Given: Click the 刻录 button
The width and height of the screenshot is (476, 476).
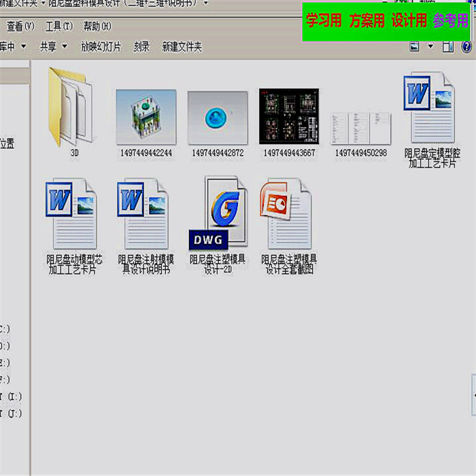Looking at the screenshot, I should click(x=141, y=47).
